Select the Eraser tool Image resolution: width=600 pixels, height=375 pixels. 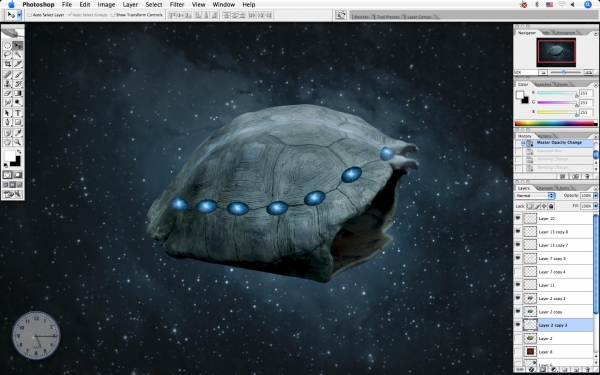[7, 93]
